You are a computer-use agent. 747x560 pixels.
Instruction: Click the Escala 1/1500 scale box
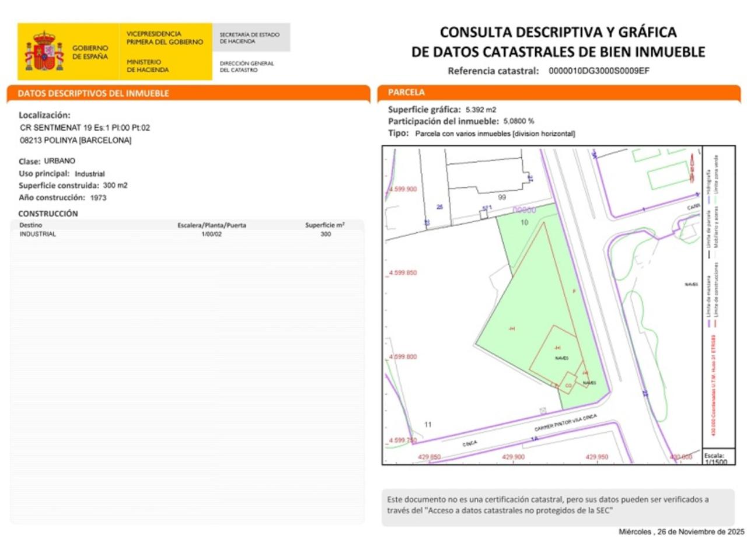[x=718, y=458]
